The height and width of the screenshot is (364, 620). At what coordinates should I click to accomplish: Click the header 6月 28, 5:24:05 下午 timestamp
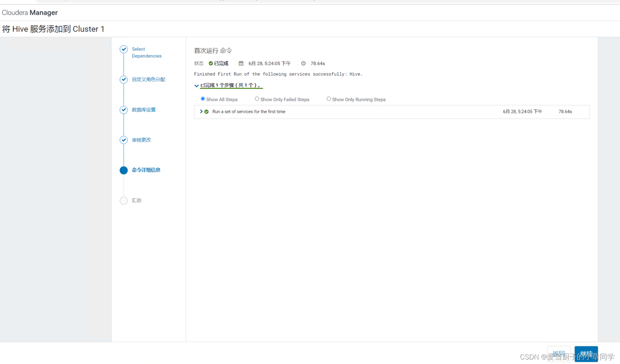pyautogui.click(x=269, y=63)
